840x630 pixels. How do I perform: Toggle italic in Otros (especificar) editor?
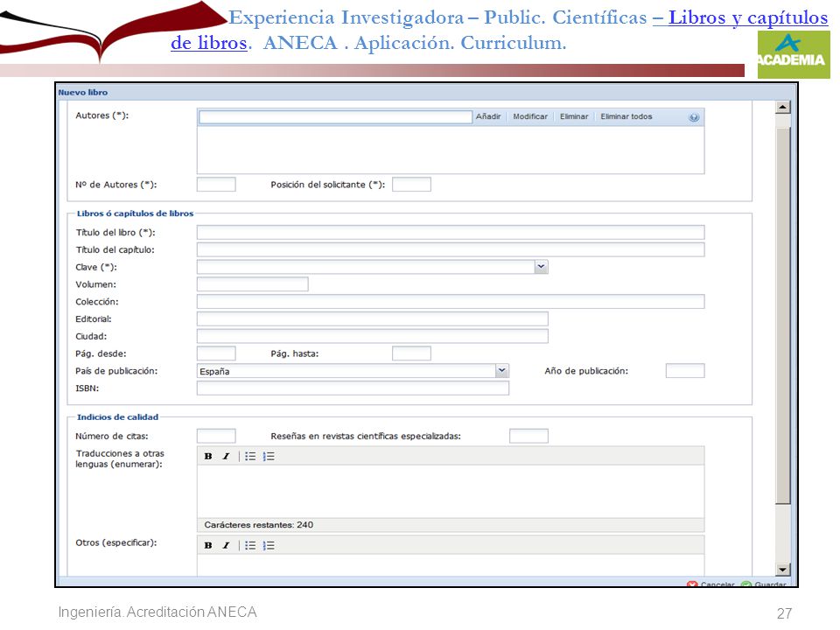coord(226,545)
